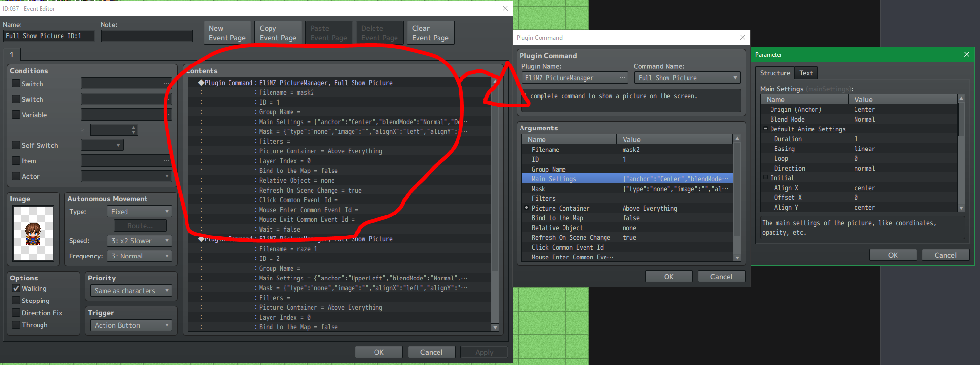This screenshot has width=980, height=365.
Task: Switch to the Structure tab
Action: point(775,73)
